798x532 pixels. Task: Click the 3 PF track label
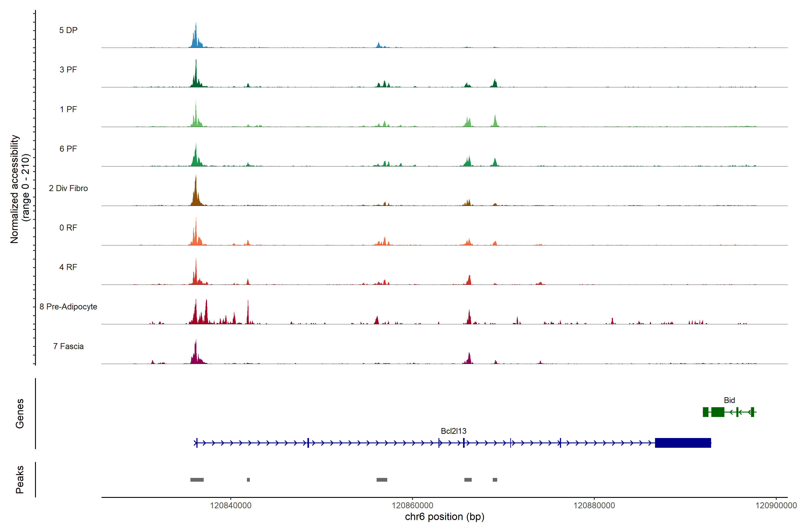click(68, 70)
